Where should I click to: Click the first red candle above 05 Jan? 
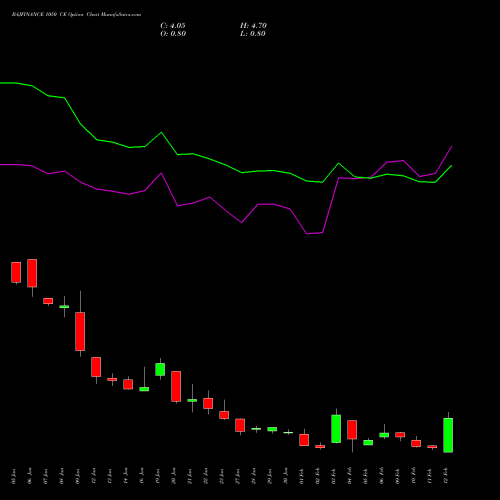pos(16,272)
